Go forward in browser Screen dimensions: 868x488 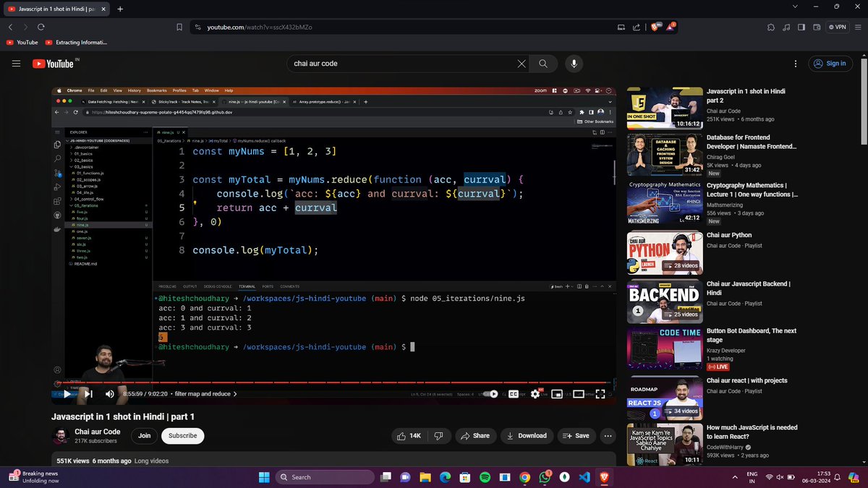click(x=25, y=27)
